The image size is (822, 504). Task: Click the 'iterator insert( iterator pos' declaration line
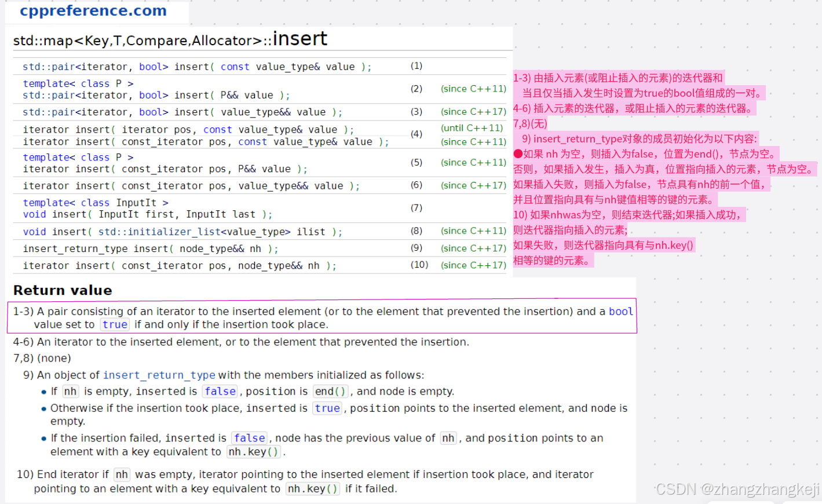click(188, 130)
